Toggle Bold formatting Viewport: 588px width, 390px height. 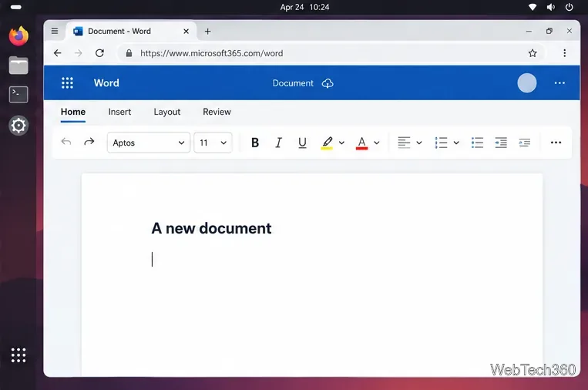pyautogui.click(x=255, y=143)
